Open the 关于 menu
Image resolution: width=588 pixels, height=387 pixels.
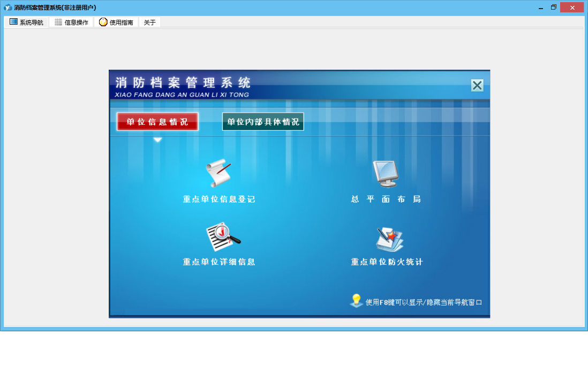tap(149, 23)
